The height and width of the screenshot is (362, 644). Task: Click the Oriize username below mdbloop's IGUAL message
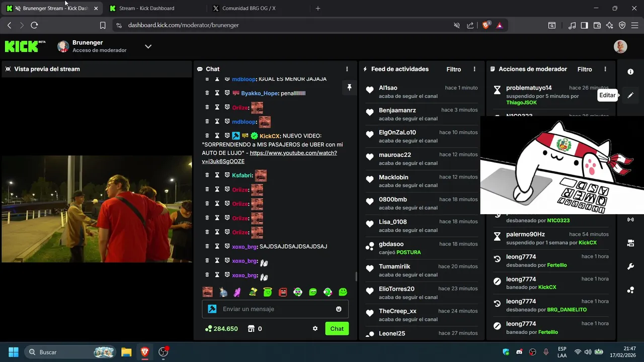point(240,108)
